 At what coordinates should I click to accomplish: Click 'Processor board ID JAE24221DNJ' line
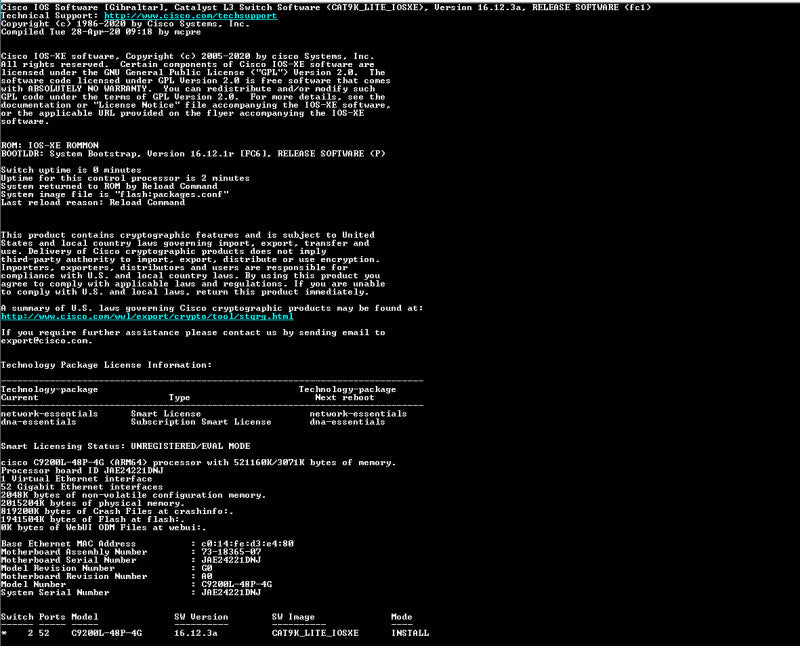tap(82, 470)
